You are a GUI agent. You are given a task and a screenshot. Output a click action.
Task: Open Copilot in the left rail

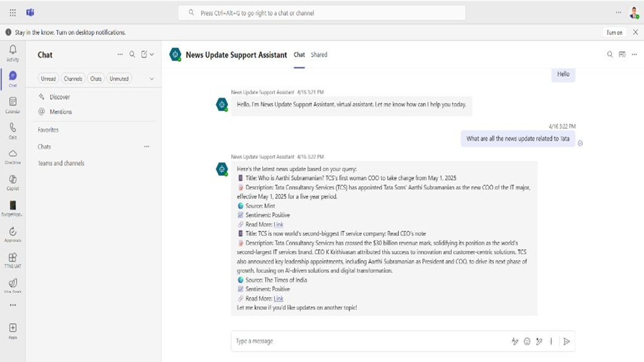[13, 183]
